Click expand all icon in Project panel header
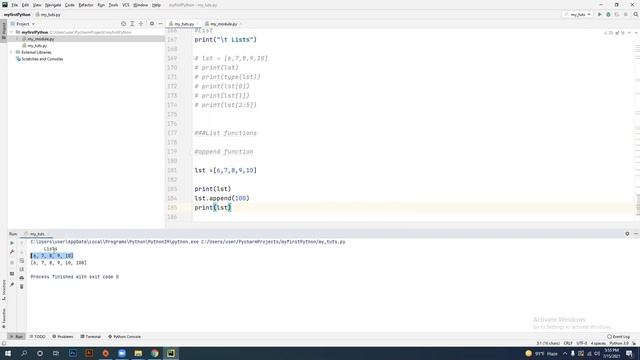 click(x=132, y=24)
